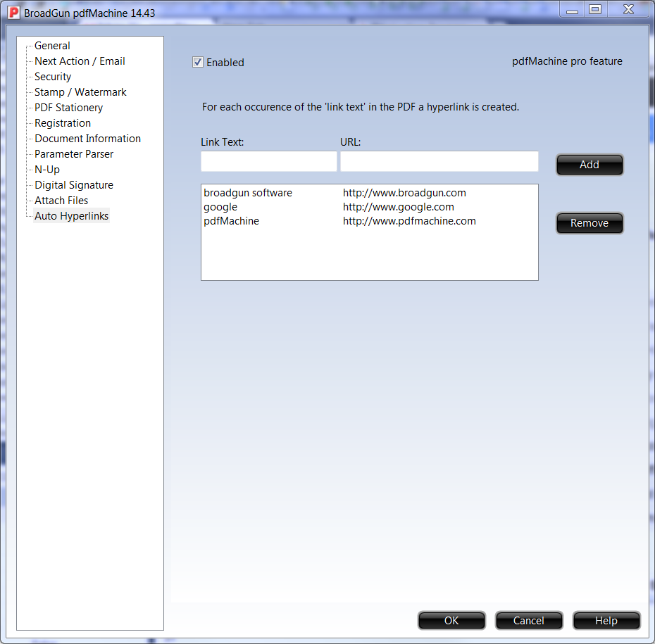Show Document Information settings
Image resolution: width=655 pixels, height=644 pixels.
click(x=87, y=139)
